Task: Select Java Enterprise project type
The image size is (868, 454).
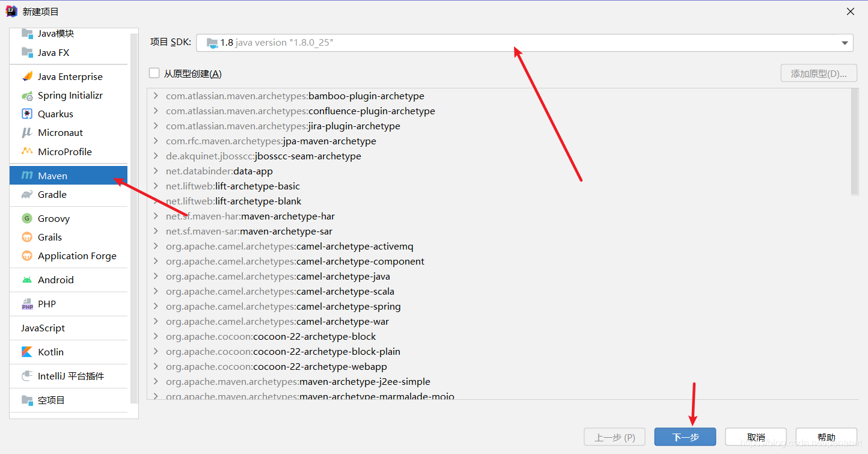Action: [x=69, y=76]
